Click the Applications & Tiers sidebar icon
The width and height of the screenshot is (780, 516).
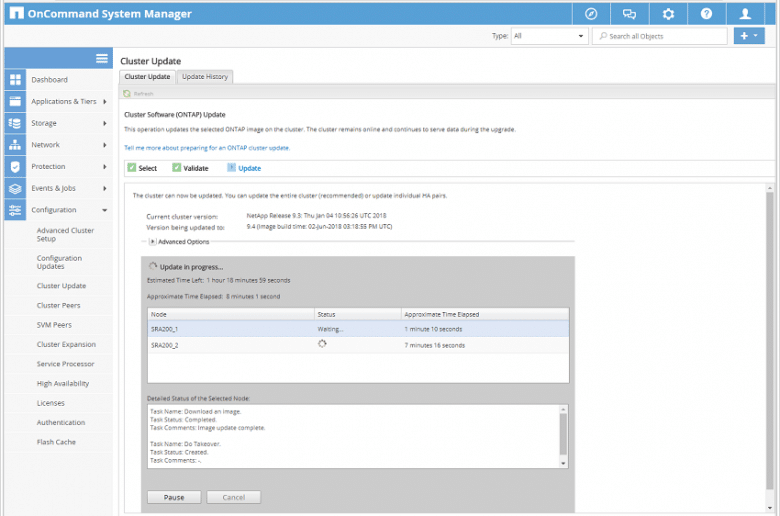click(15, 102)
